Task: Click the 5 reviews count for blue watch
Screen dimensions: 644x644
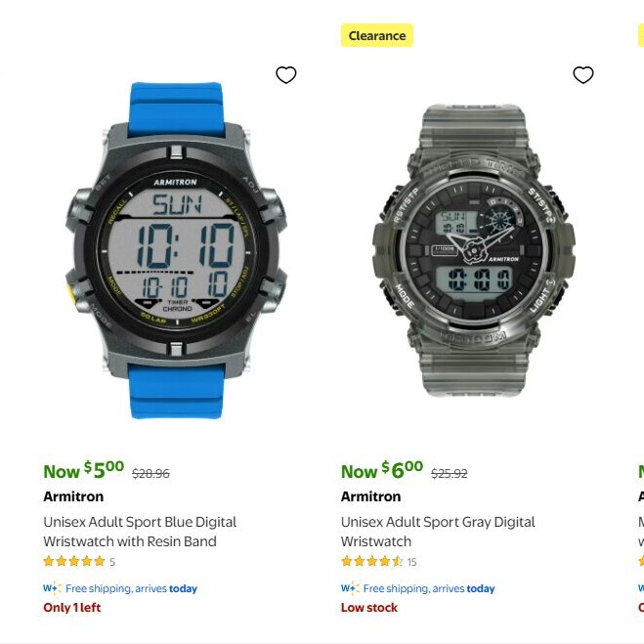Action: [112, 562]
